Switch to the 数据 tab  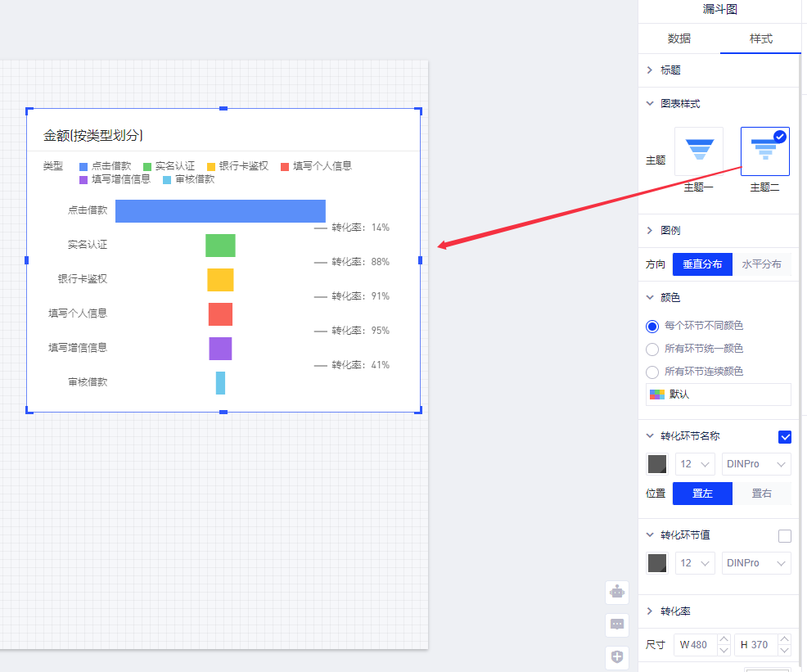pyautogui.click(x=679, y=38)
